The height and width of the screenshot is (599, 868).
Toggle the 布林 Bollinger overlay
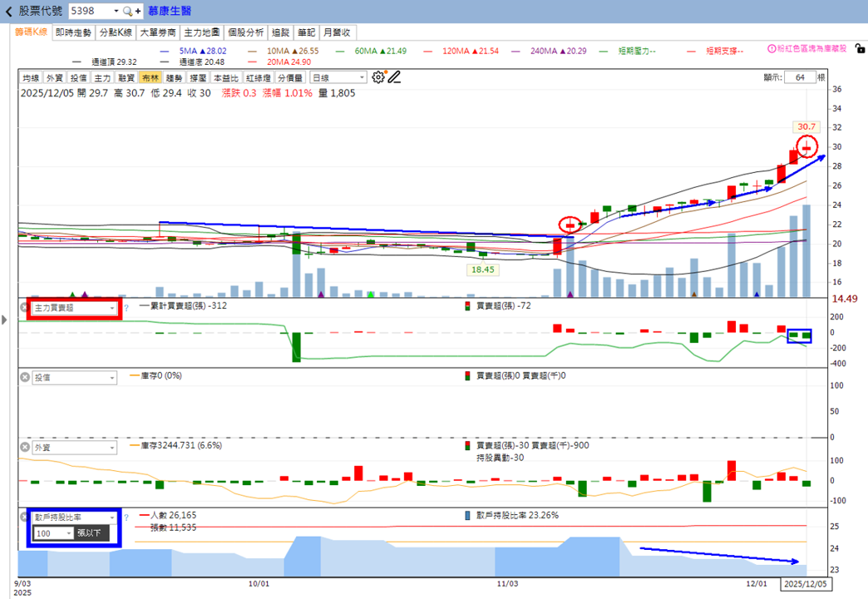[150, 77]
